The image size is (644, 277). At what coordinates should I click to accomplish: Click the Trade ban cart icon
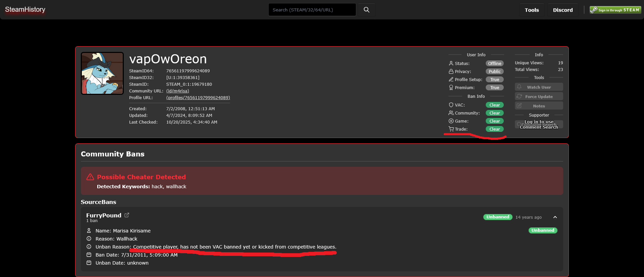coord(451,129)
